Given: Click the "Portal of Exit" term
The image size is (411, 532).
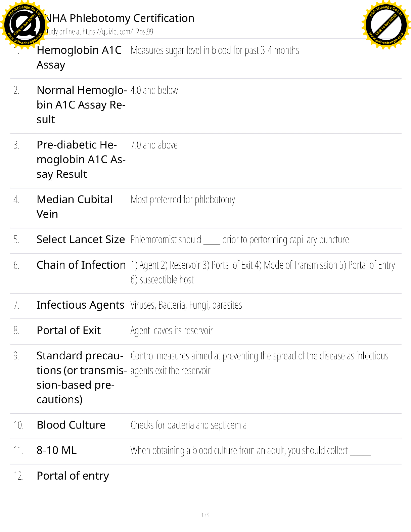Looking at the screenshot, I should pos(68,330).
